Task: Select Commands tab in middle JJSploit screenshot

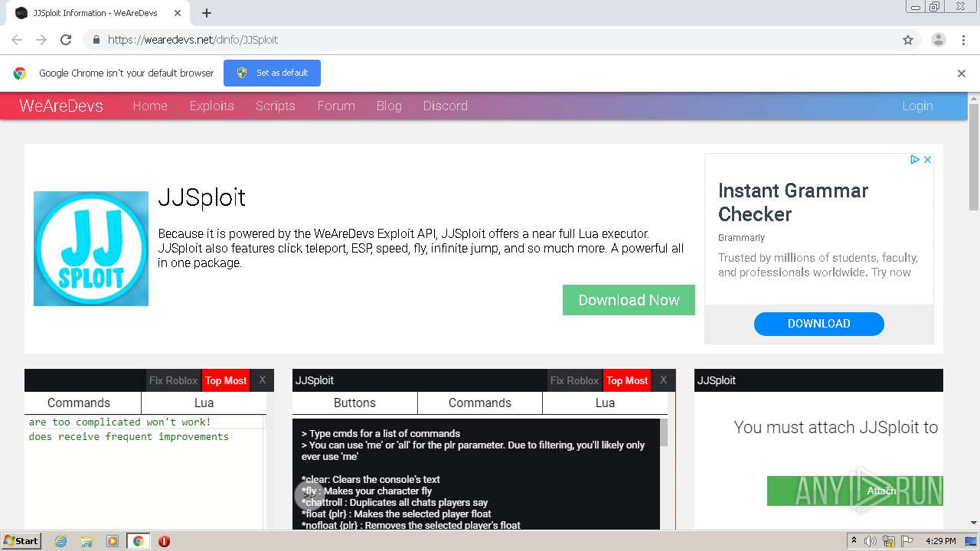Action: pos(480,403)
